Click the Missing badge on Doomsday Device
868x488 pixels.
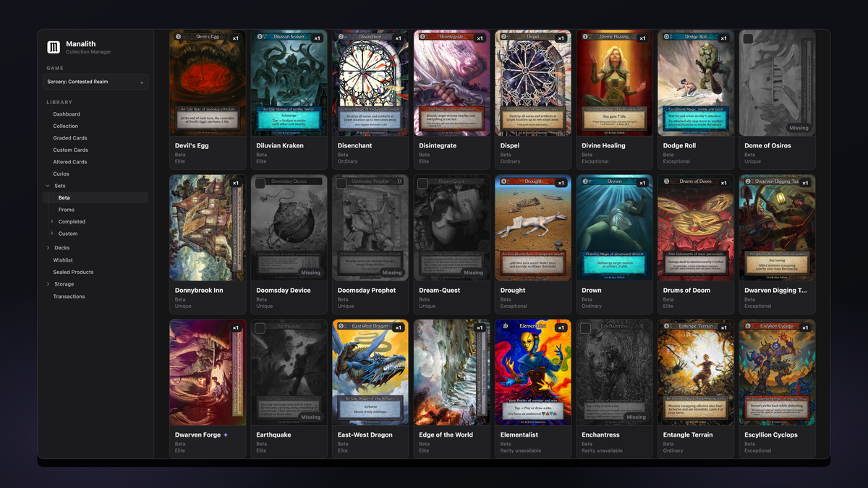(310, 273)
